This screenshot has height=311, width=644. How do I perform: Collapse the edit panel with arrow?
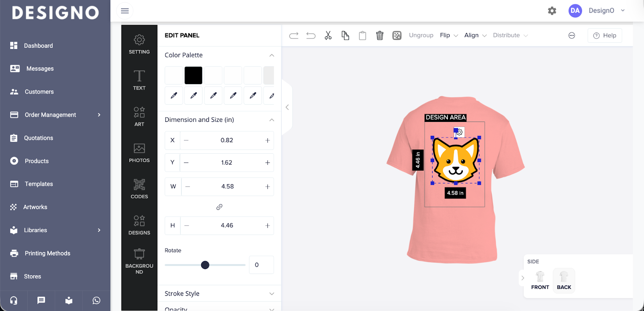point(287,107)
